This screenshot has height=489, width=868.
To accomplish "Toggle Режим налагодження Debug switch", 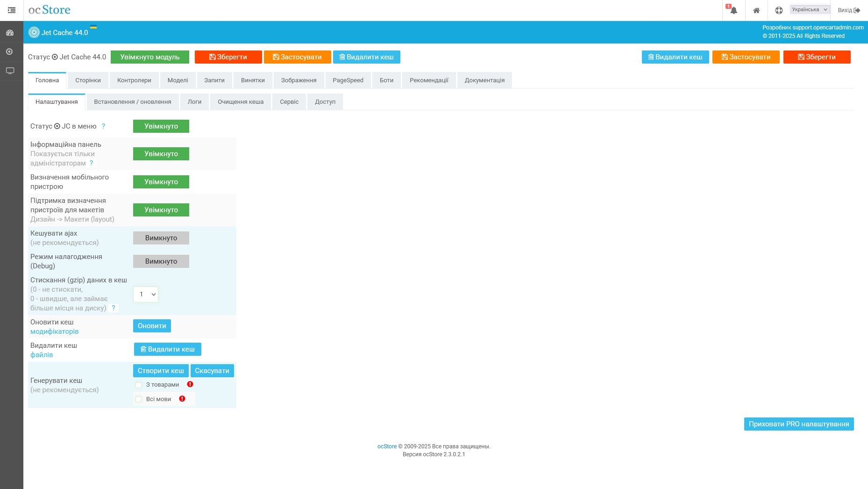I will click(161, 261).
